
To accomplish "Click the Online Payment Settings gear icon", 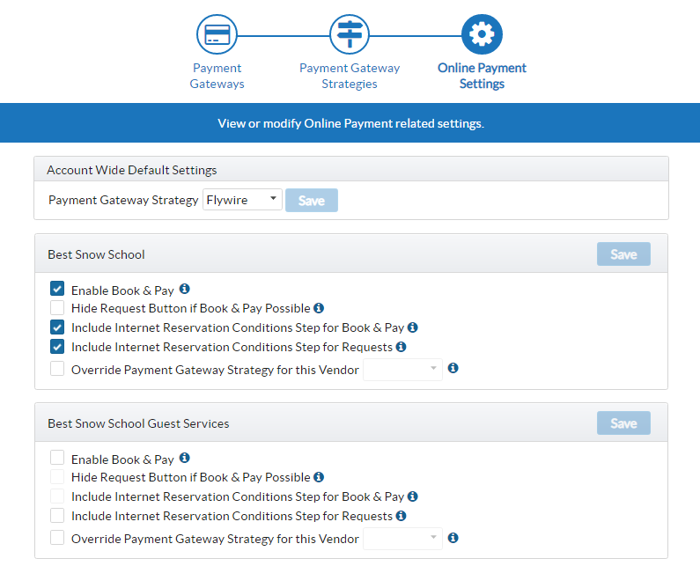I will pyautogui.click(x=482, y=35).
